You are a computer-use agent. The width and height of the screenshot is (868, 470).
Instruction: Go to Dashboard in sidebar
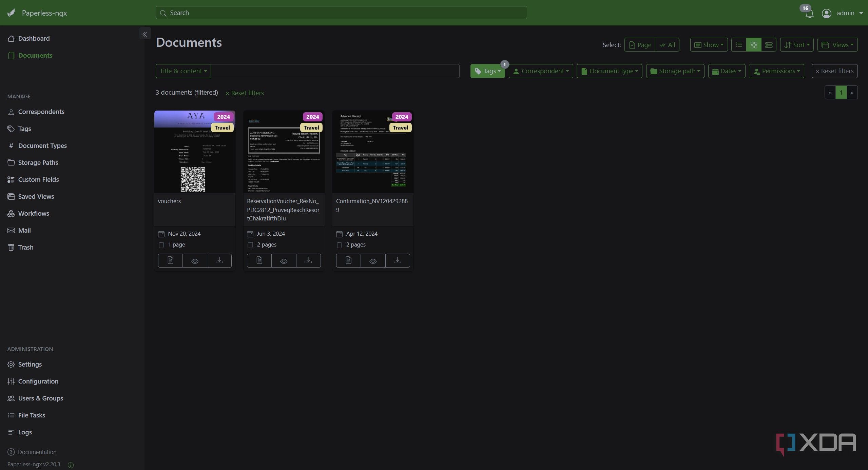point(34,38)
